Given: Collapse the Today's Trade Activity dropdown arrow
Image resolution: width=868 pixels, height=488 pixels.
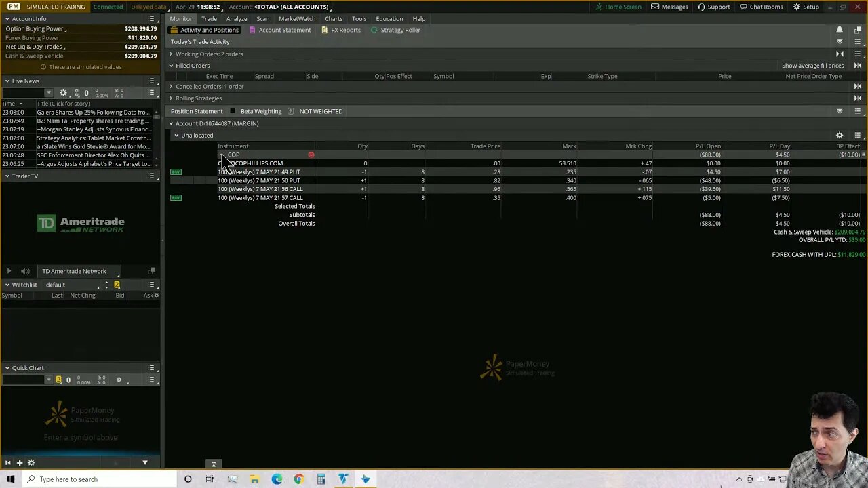Looking at the screenshot, I should tap(840, 42).
